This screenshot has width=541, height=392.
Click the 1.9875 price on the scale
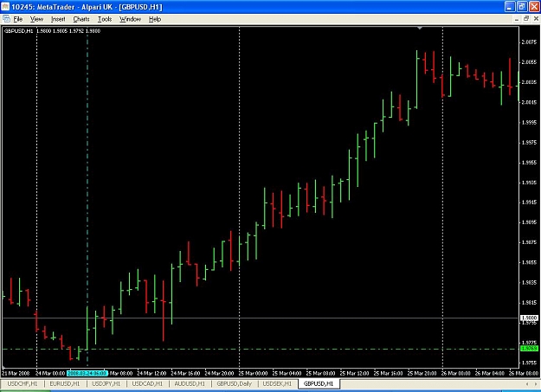[529, 242]
